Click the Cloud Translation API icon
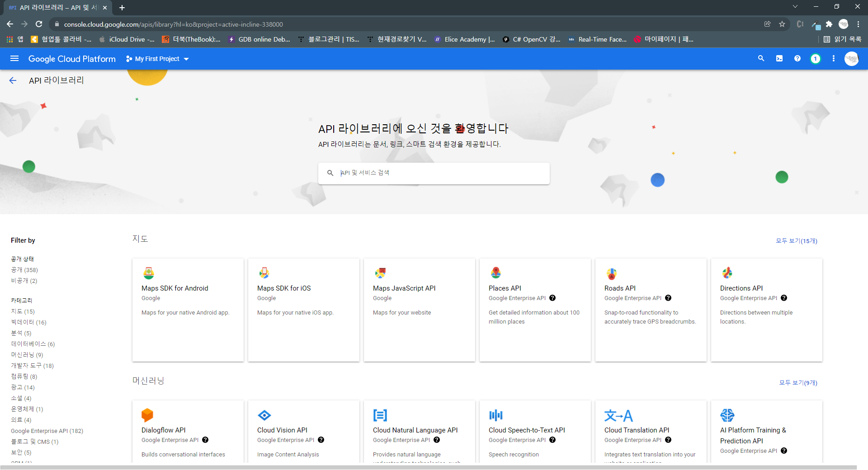This screenshot has width=868, height=470. pyautogui.click(x=618, y=415)
